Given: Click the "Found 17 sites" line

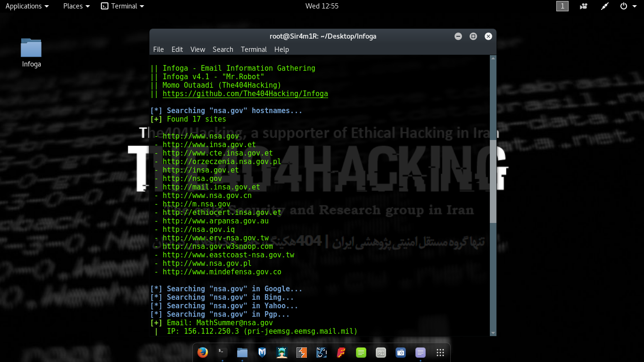Looking at the screenshot, I should pos(188,119).
